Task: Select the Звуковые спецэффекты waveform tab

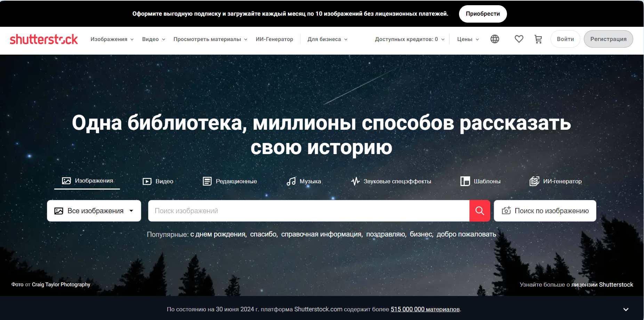Action: point(391,181)
